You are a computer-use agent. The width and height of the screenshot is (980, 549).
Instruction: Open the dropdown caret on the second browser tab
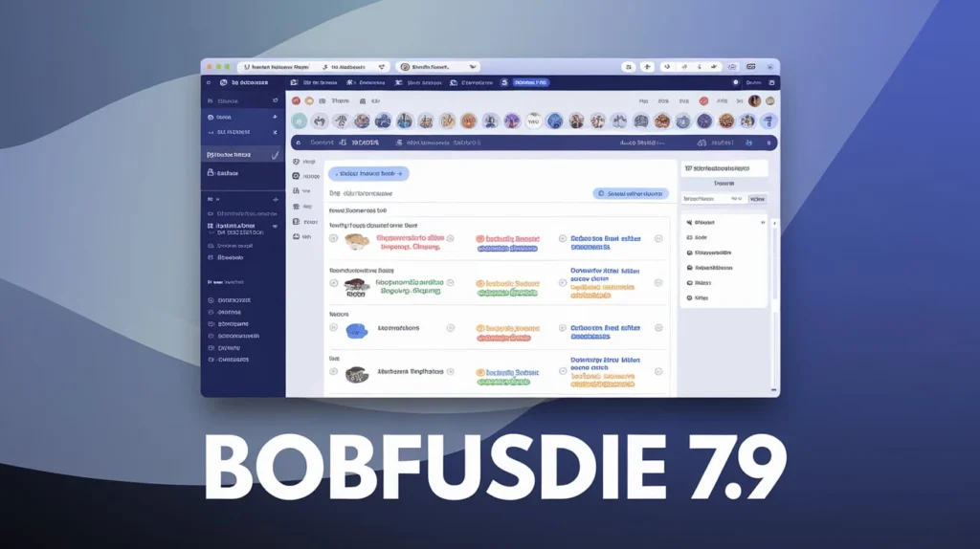click(379, 67)
